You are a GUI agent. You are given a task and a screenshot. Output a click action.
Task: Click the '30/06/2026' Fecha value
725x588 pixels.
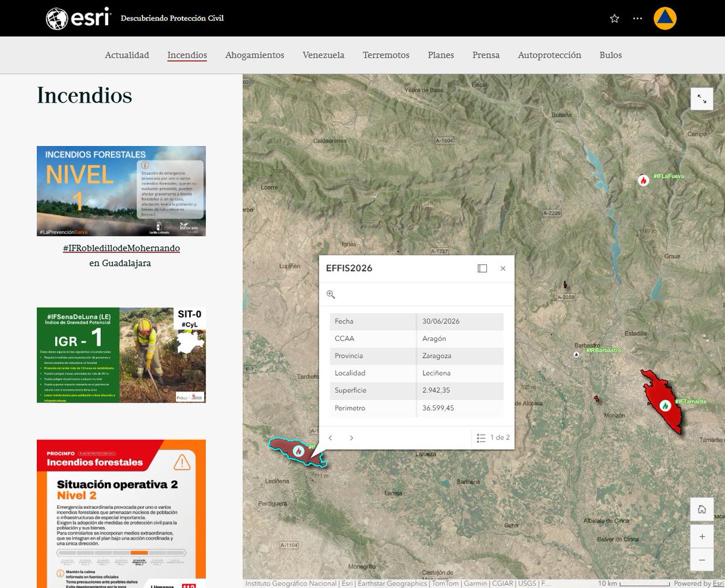click(441, 321)
